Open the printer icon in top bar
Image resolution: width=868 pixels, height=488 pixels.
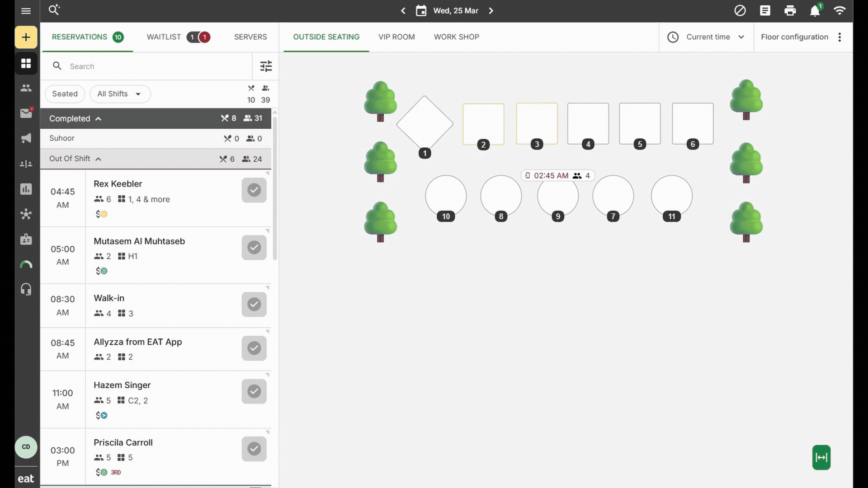(790, 11)
